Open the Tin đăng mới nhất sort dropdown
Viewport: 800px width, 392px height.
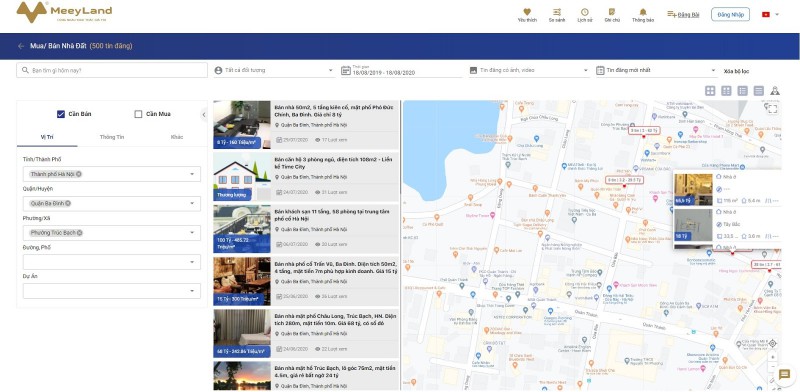tap(656, 70)
